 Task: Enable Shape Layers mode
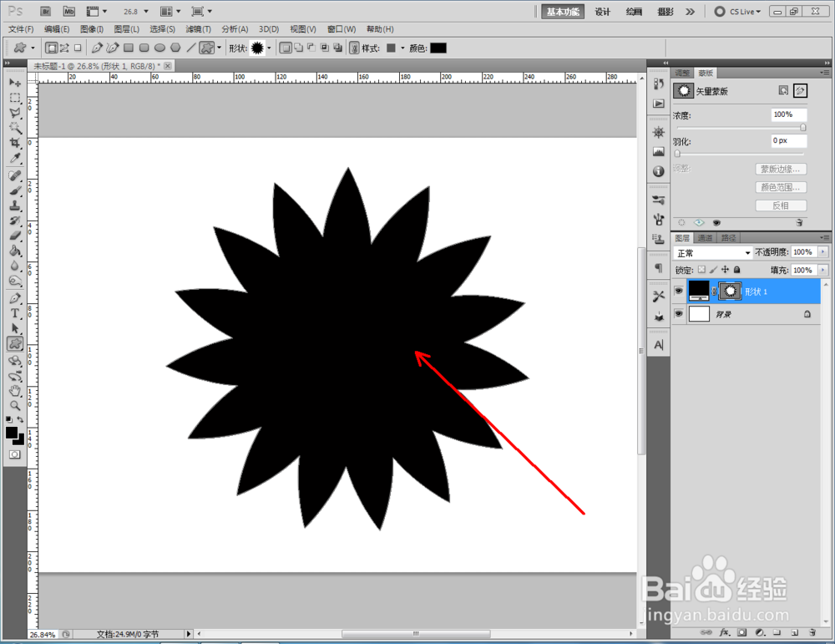click(52, 48)
